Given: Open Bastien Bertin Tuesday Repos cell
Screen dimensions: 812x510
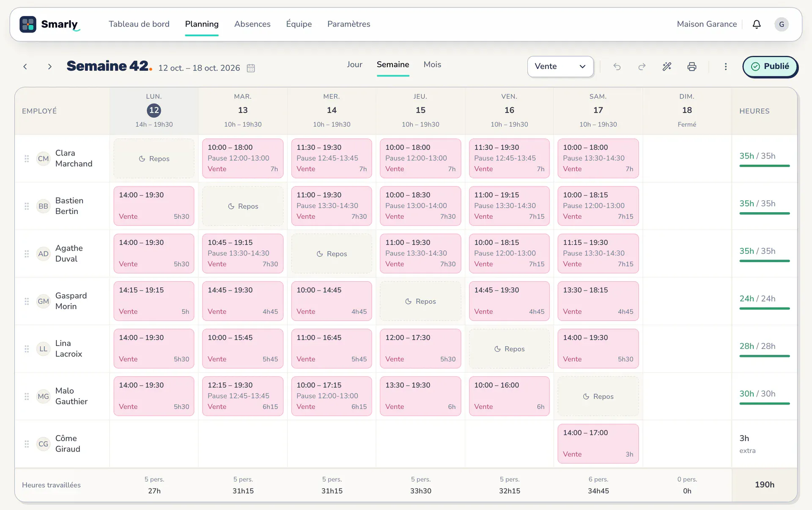Looking at the screenshot, I should pyautogui.click(x=243, y=206).
